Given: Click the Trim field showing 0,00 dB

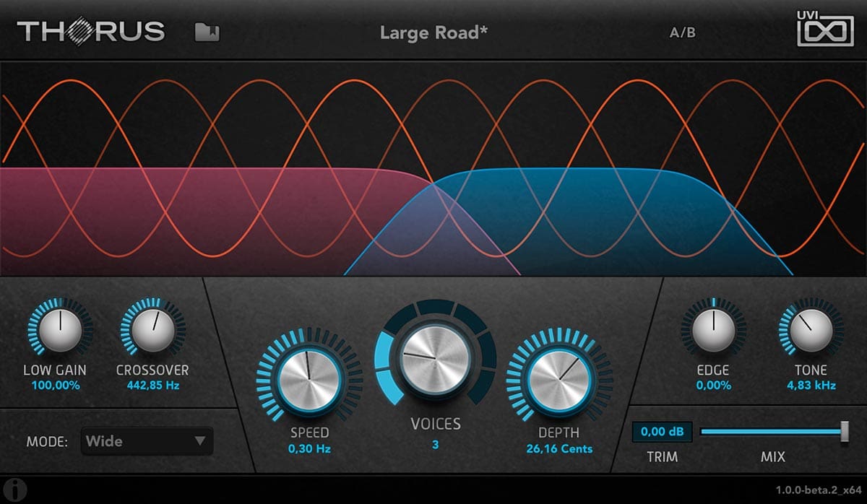Looking at the screenshot, I should (663, 432).
